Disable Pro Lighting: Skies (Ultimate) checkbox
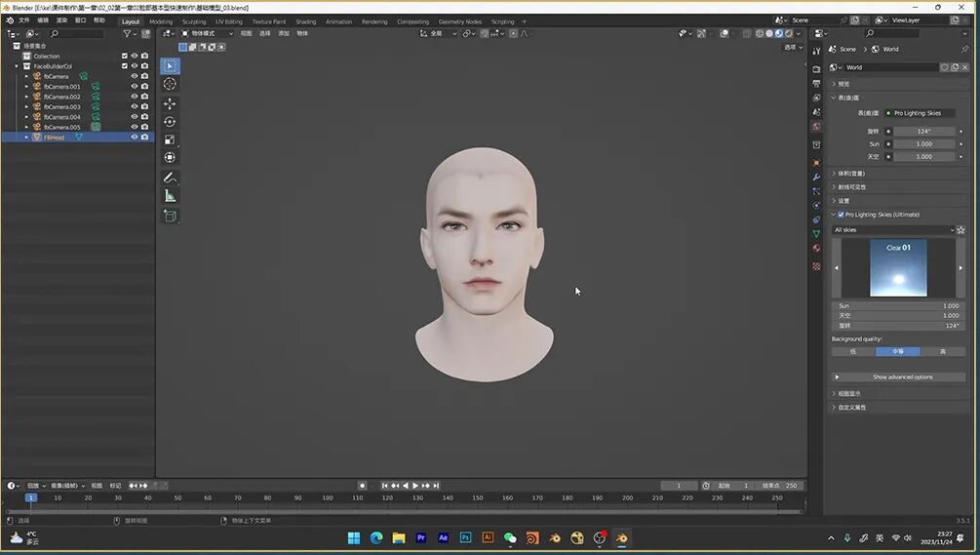This screenshot has width=980, height=555. point(842,215)
